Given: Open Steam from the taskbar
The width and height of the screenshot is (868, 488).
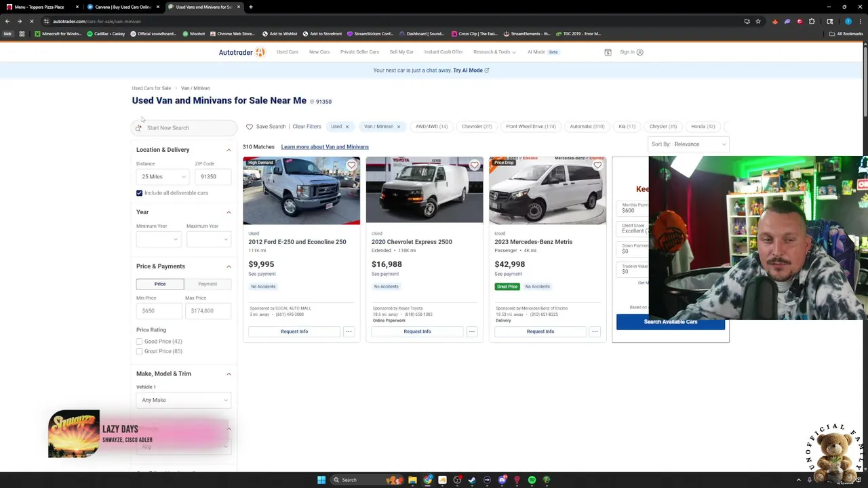Looking at the screenshot, I should [472, 480].
